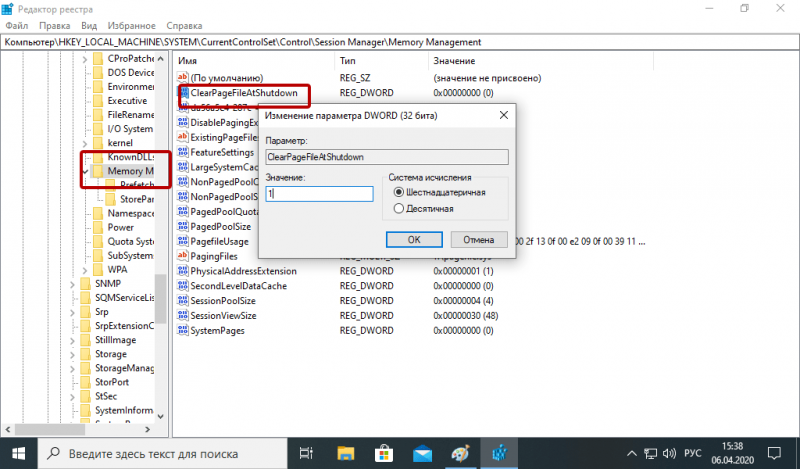
Task: Expand the SNMP registry key
Action: tap(72, 284)
